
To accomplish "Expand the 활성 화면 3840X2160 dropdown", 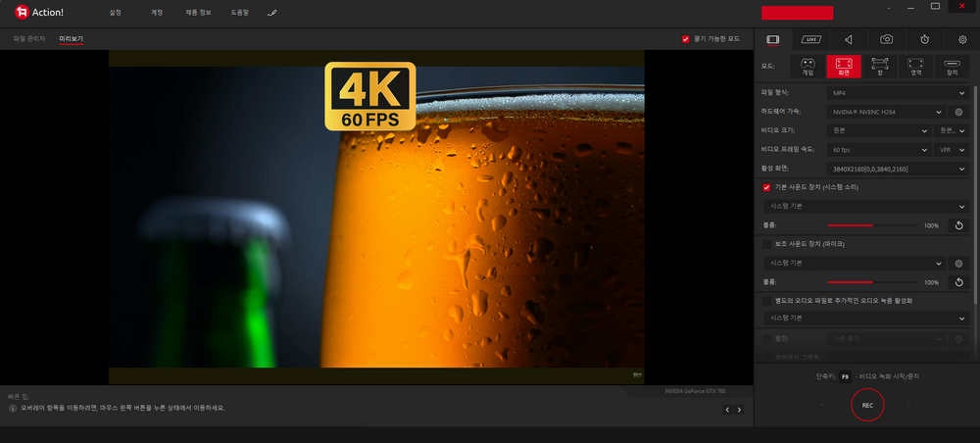I will click(x=897, y=169).
